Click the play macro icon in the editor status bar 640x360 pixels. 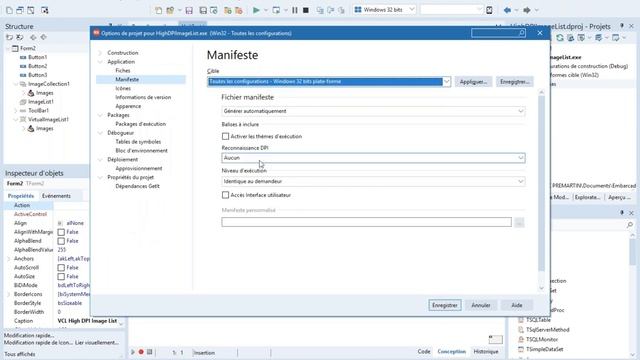click(133, 352)
